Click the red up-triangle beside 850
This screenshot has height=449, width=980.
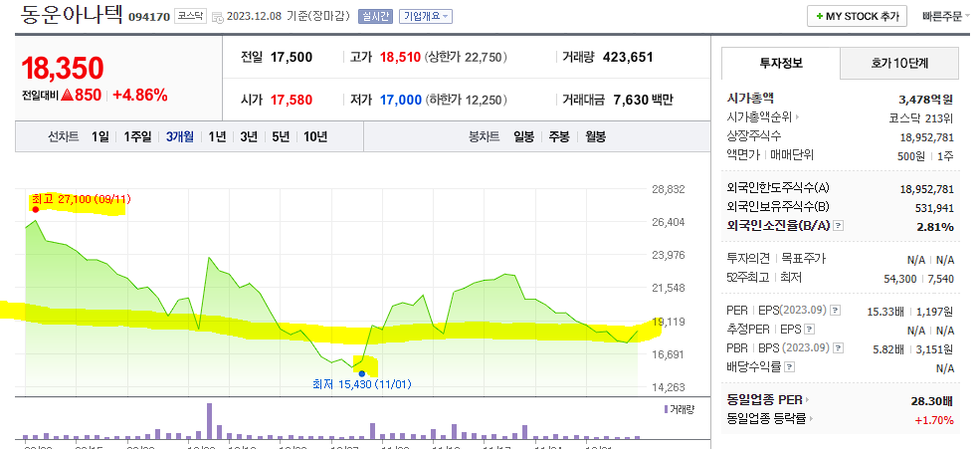(68, 95)
